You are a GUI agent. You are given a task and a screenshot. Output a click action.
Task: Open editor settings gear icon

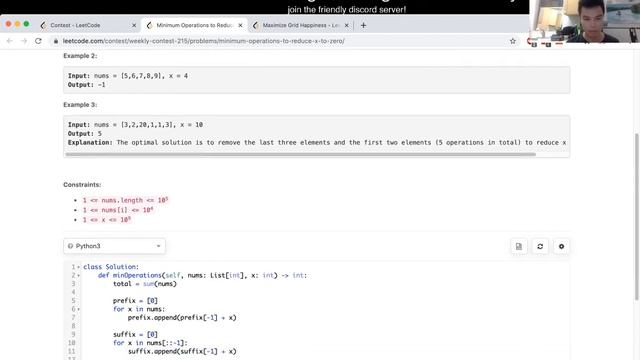[561, 247]
